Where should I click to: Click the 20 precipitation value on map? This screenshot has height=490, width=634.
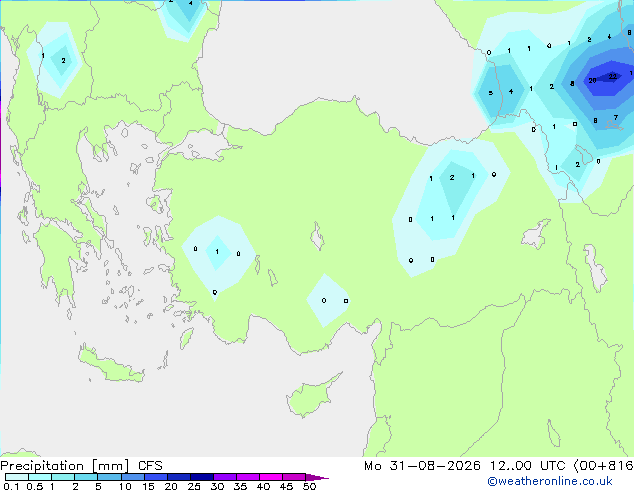tap(592, 80)
